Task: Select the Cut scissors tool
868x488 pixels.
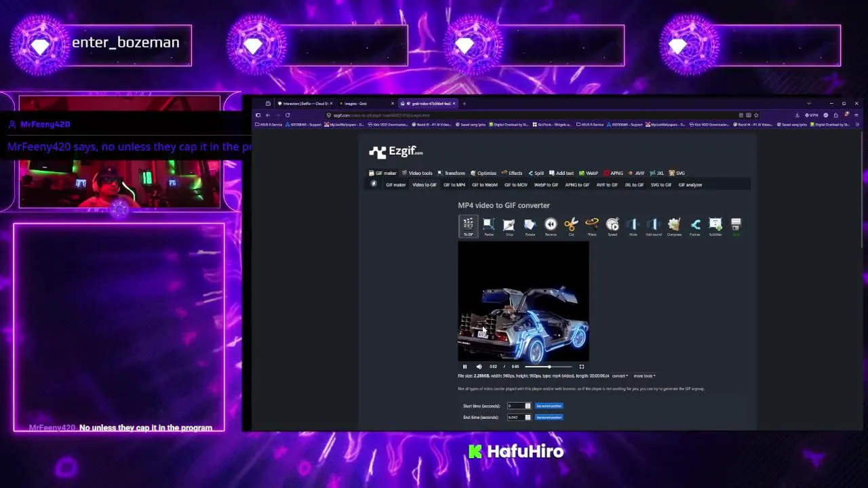Action: [x=571, y=226]
